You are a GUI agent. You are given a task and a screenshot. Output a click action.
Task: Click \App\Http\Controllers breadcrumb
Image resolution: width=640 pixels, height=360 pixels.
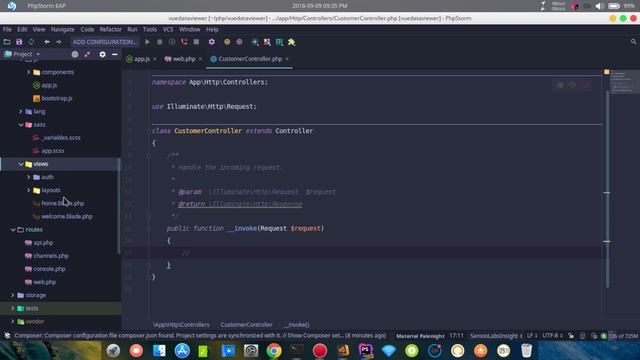pyautogui.click(x=181, y=325)
